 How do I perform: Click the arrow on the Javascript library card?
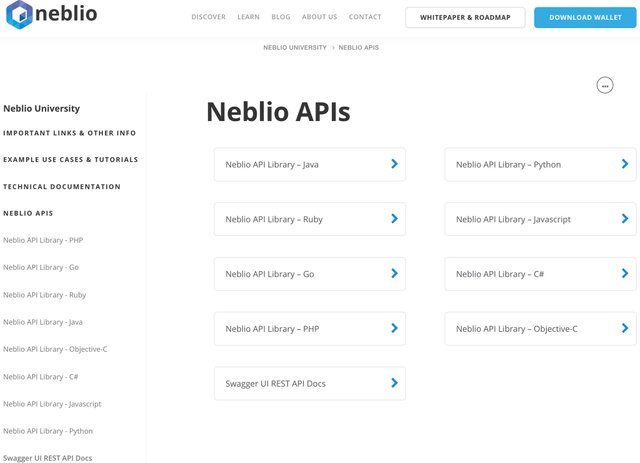click(x=625, y=218)
